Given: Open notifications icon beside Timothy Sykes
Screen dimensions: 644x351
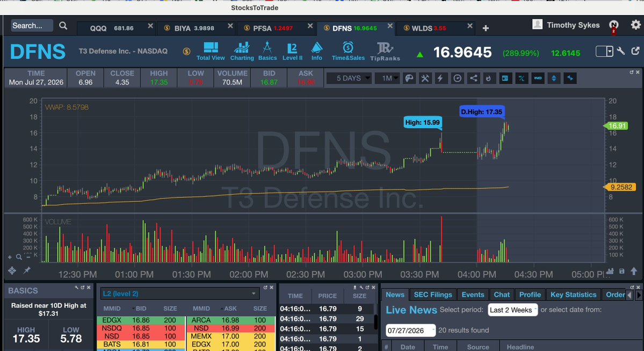Looking at the screenshot, I should 613,25.
